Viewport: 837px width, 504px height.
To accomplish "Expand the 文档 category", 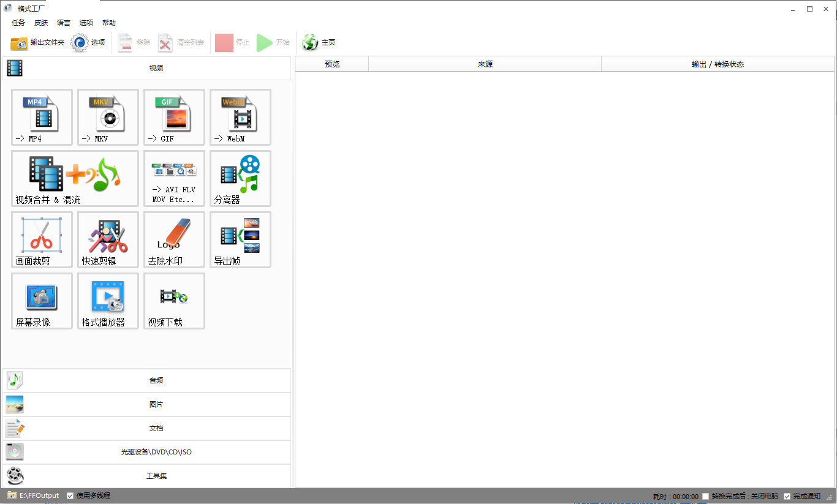I will tap(146, 428).
